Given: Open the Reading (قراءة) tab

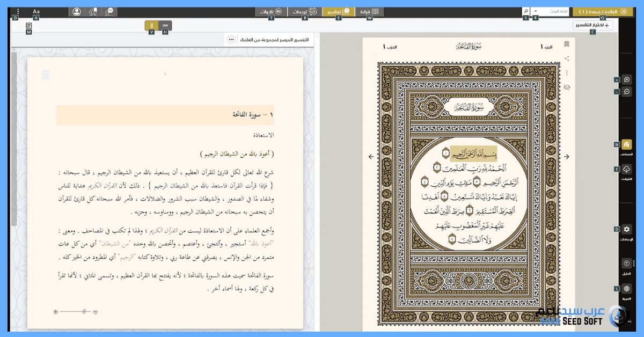Looking at the screenshot, I should pos(369,11).
